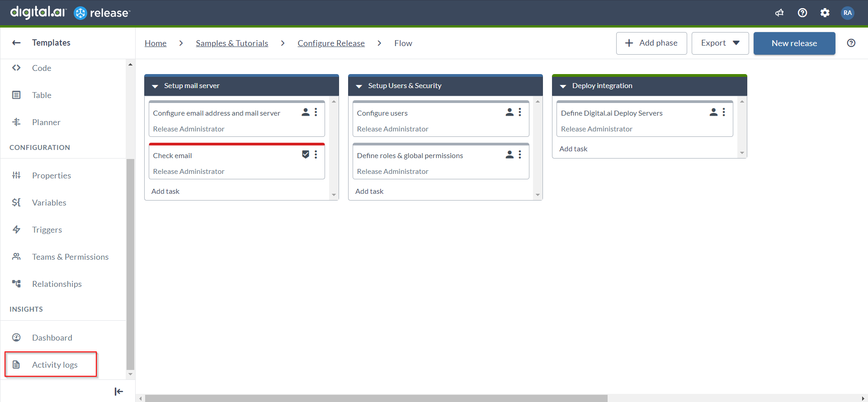Screen dimensions: 868x402
Task: Add task in Setup mail server phase
Action: coord(165,191)
